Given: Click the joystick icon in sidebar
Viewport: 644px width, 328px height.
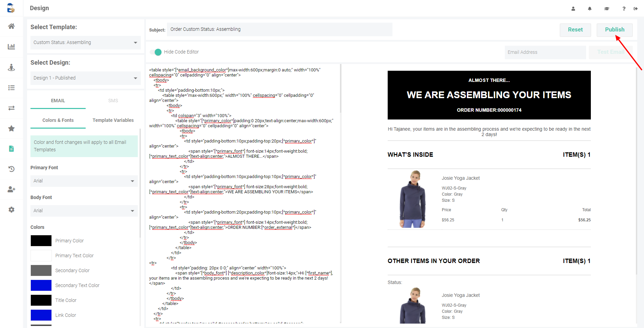Looking at the screenshot, I should tap(12, 67).
